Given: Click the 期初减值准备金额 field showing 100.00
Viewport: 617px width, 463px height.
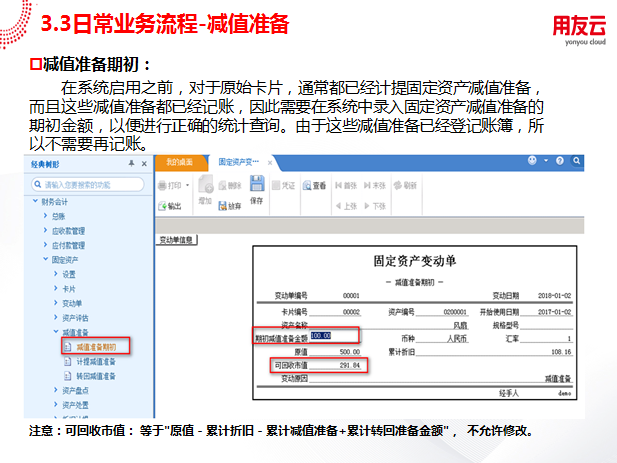Looking at the screenshot, I should pos(334,336).
